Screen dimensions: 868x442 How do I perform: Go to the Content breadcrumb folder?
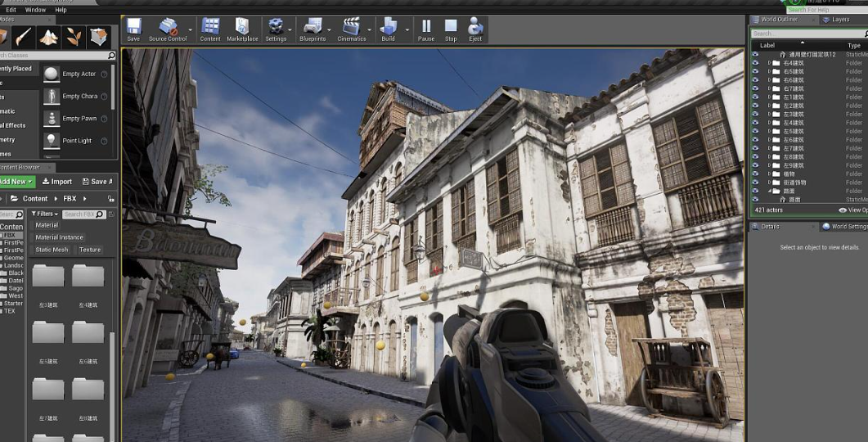click(x=35, y=198)
